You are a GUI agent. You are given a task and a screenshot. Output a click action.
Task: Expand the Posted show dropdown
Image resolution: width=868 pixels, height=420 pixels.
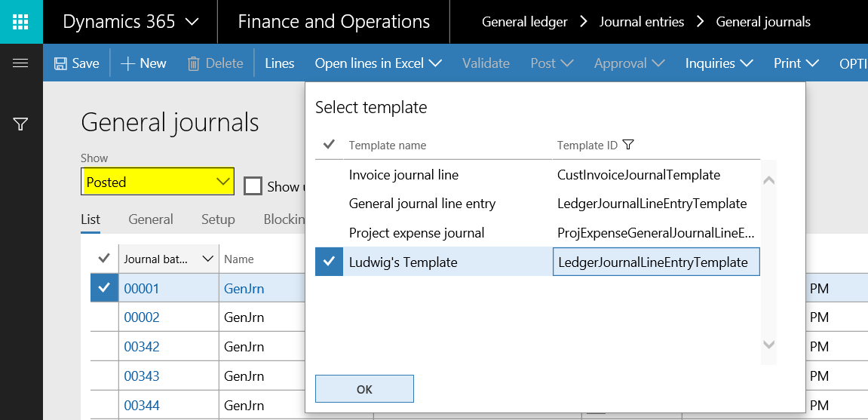[223, 182]
